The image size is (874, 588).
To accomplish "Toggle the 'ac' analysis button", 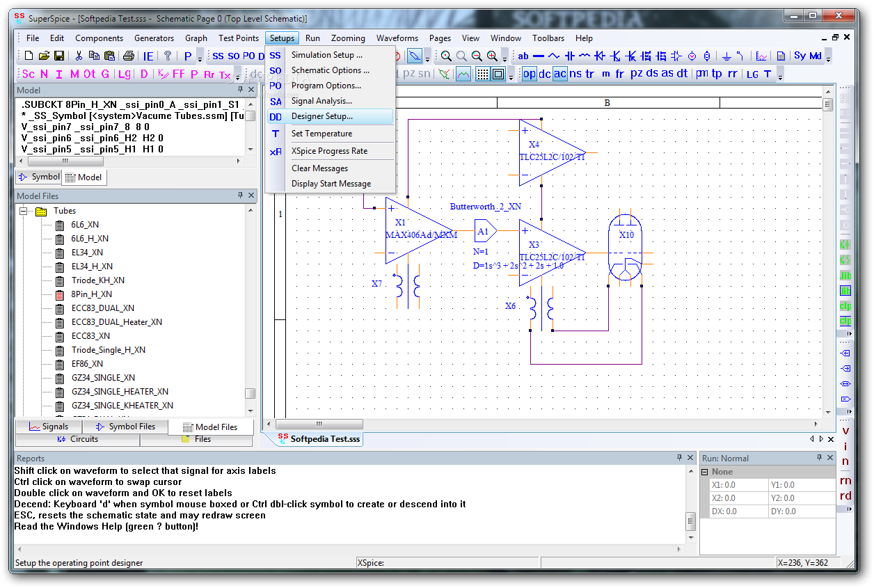I will coord(560,74).
